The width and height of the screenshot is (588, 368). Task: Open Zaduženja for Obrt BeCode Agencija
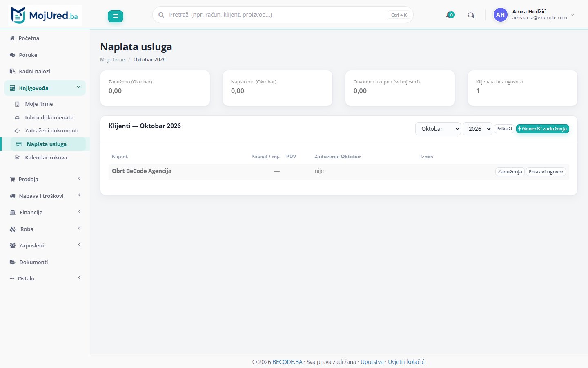pyautogui.click(x=510, y=172)
